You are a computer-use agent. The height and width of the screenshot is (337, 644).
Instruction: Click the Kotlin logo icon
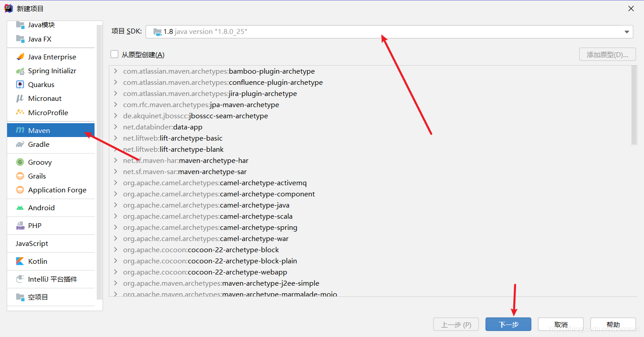click(20, 261)
